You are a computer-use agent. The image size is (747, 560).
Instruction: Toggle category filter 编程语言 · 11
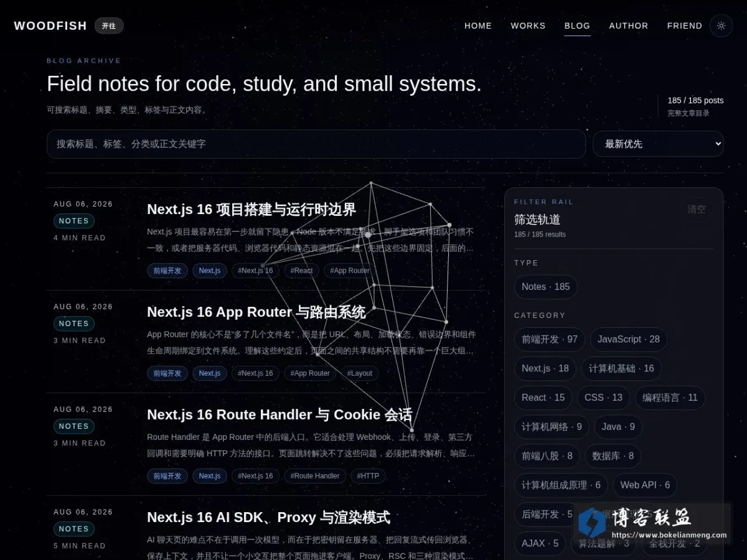pos(670,398)
